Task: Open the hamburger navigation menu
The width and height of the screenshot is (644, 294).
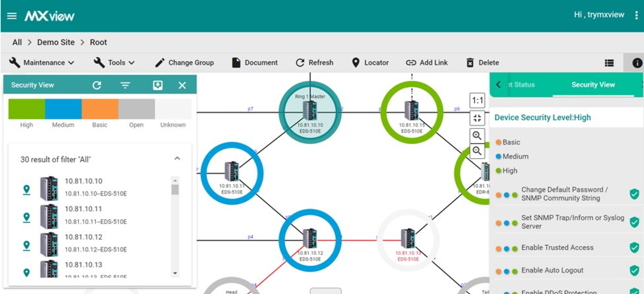Action: tap(12, 16)
